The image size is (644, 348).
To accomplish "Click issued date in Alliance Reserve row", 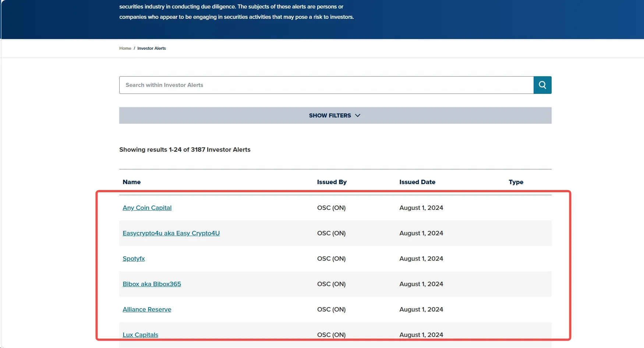I will pos(421,309).
